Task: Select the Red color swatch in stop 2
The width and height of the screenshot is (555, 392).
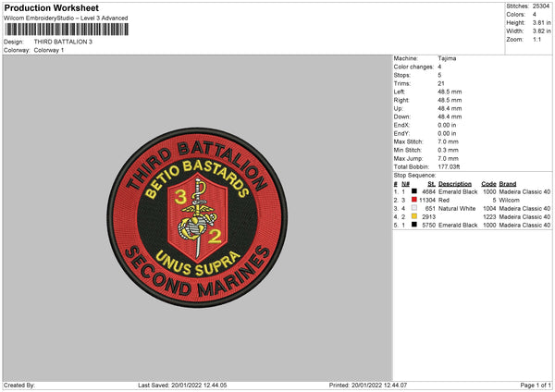Action: tap(414, 200)
